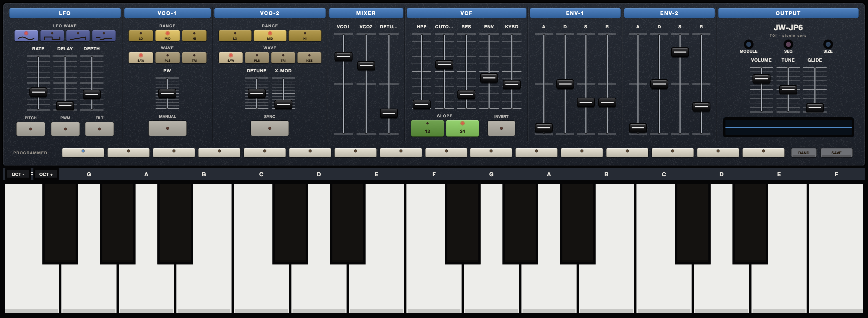The image size is (868, 318).
Task: Click the Mixer VCO2 level fader
Action: pyautogui.click(x=366, y=66)
